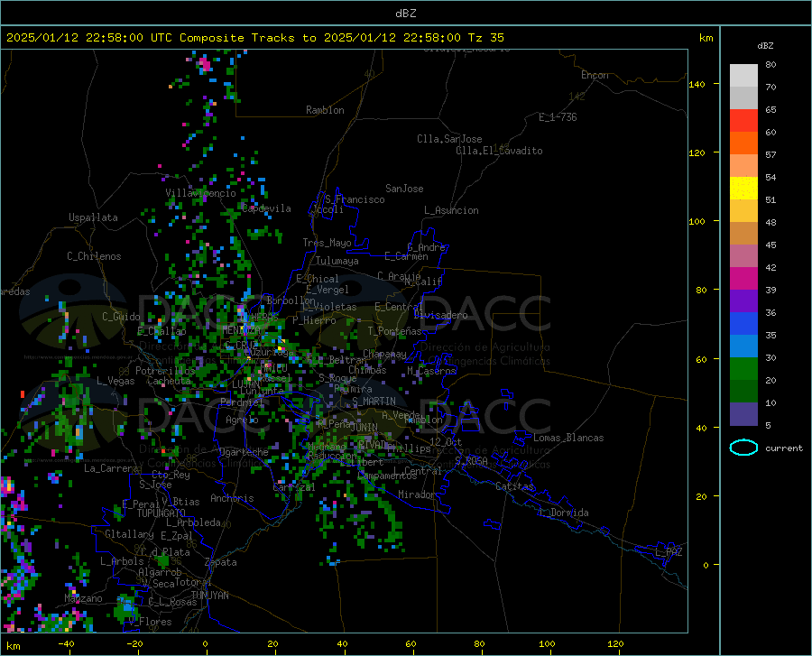Click the Manzano place label
The width and height of the screenshot is (812, 656).
pyautogui.click(x=83, y=598)
